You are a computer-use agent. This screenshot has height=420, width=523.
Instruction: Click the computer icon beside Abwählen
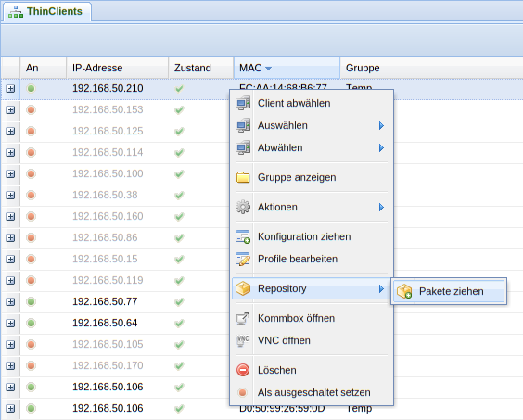pyautogui.click(x=243, y=147)
